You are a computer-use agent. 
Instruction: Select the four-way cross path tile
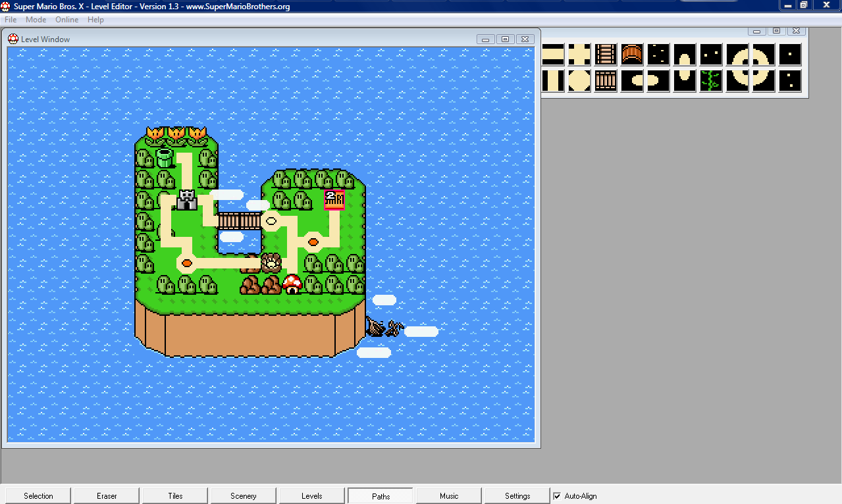coord(579,54)
